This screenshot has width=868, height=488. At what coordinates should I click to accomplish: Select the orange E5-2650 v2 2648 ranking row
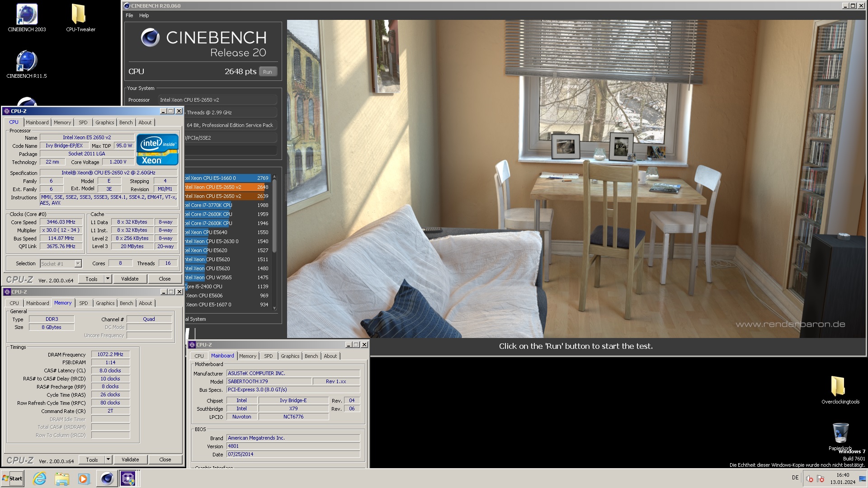pyautogui.click(x=227, y=187)
